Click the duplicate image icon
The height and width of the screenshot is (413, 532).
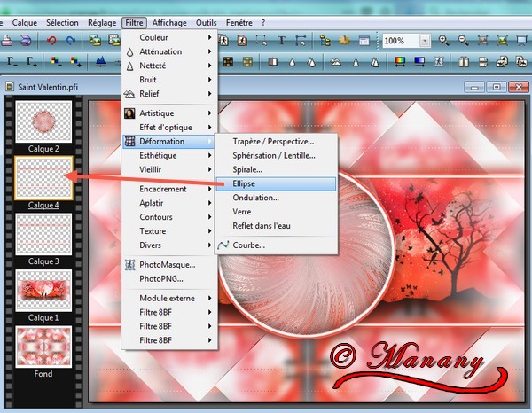click(x=95, y=41)
